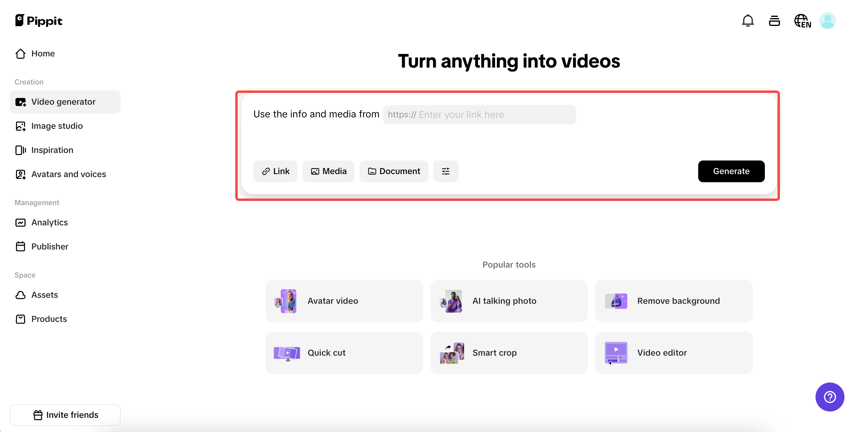Switch to the Media tab
Viewport: 868px width, 432px height.
[x=328, y=171]
